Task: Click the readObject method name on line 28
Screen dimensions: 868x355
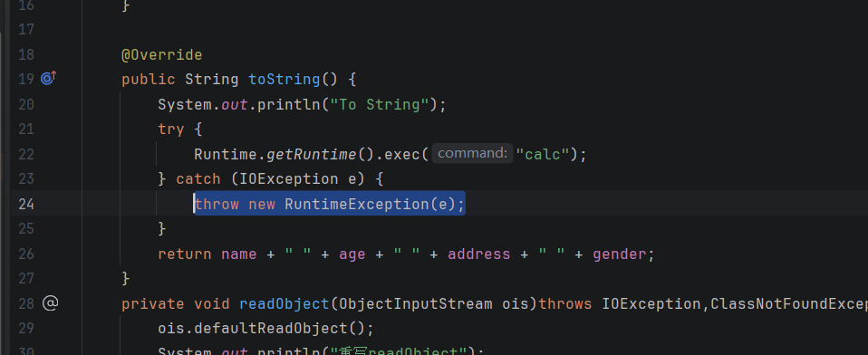Action: (285, 303)
